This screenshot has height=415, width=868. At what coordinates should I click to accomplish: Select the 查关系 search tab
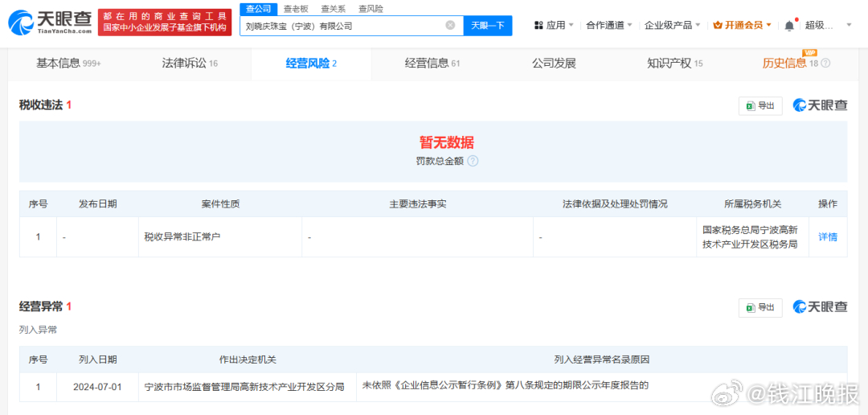(x=334, y=8)
